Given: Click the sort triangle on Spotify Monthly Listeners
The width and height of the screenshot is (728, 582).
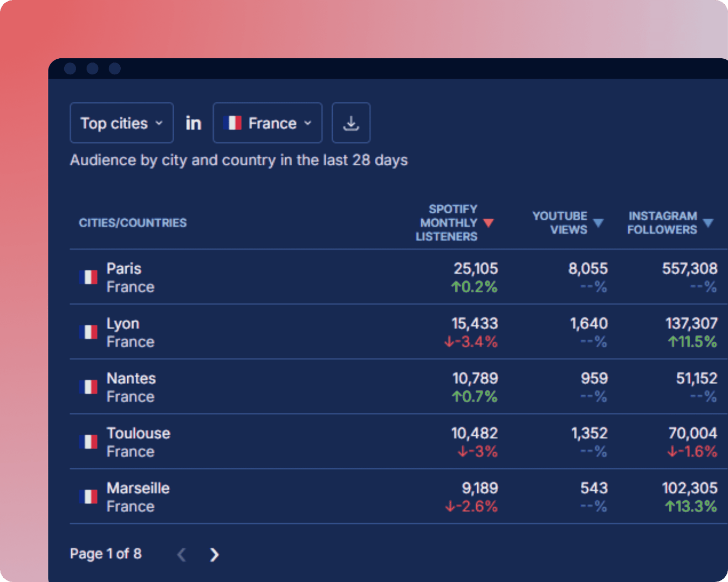Looking at the screenshot, I should point(489,223).
